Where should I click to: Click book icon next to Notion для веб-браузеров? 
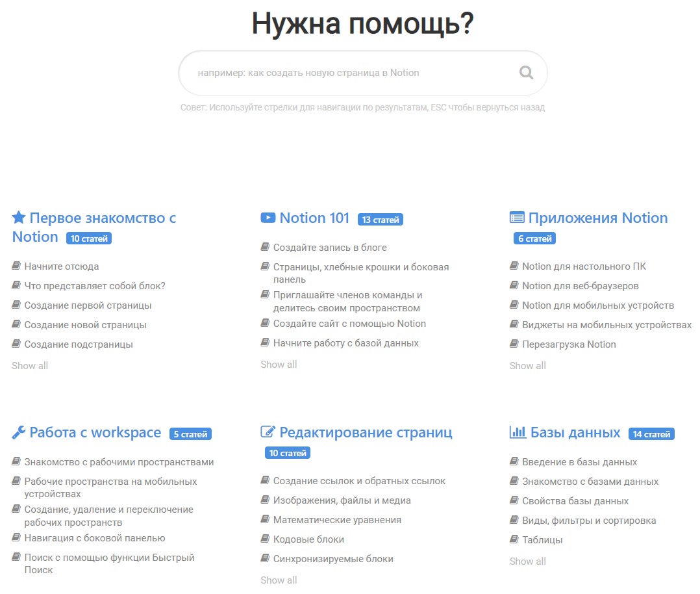[514, 285]
